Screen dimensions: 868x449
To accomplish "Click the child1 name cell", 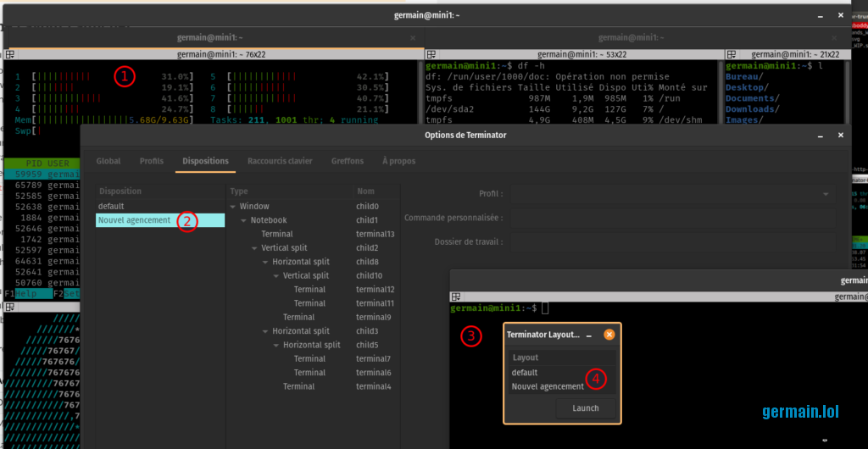I will pos(367,220).
